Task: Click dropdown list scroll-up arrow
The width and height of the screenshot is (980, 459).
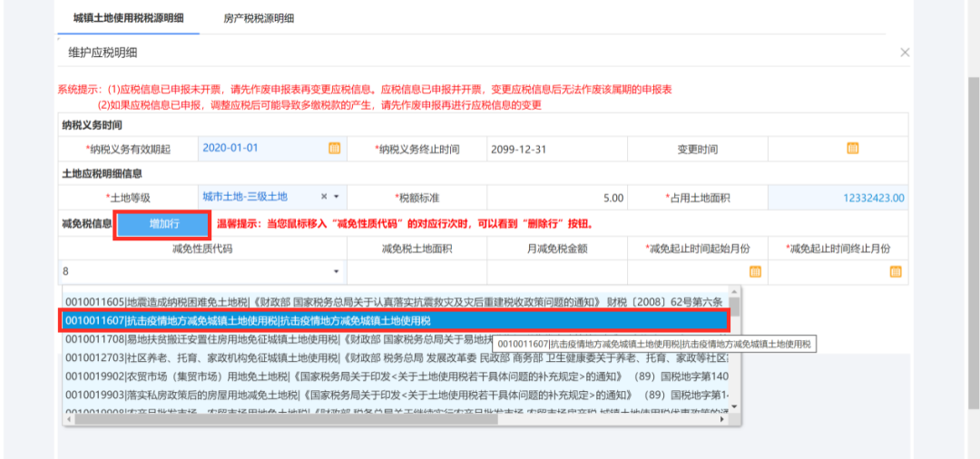Action: pos(734,291)
